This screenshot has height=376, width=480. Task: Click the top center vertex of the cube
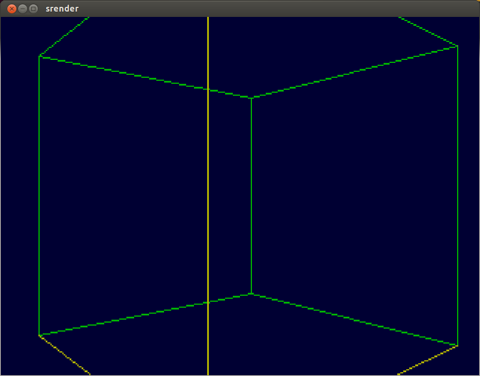251,98
